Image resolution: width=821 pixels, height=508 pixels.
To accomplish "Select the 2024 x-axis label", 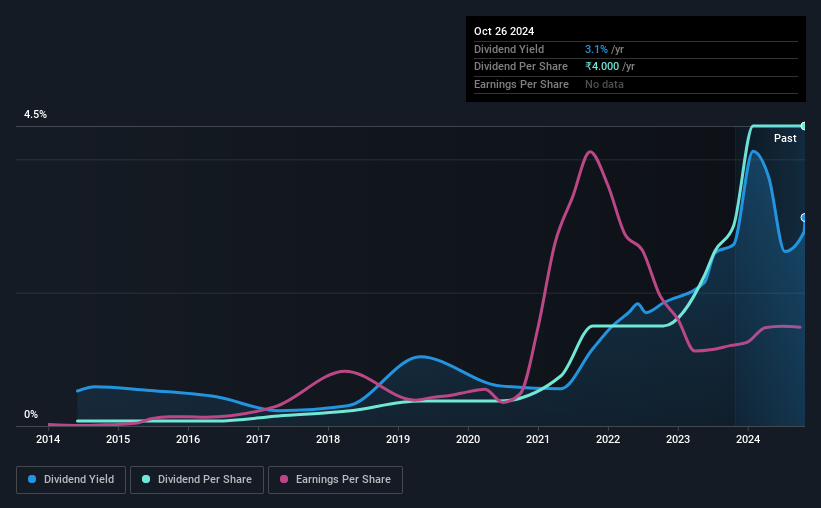I will pos(748,439).
